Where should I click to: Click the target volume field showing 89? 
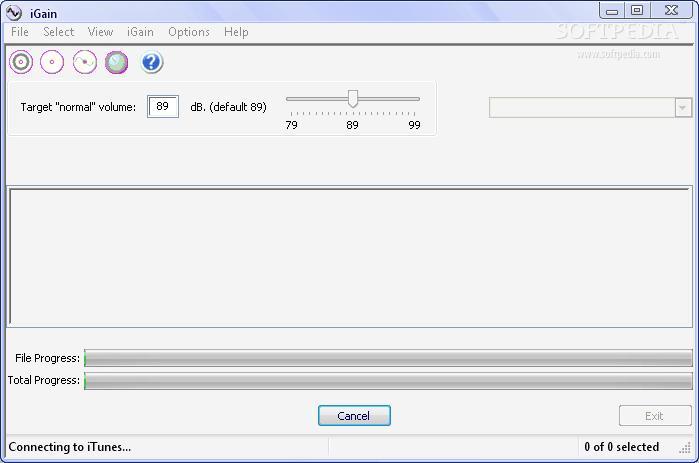pos(163,107)
